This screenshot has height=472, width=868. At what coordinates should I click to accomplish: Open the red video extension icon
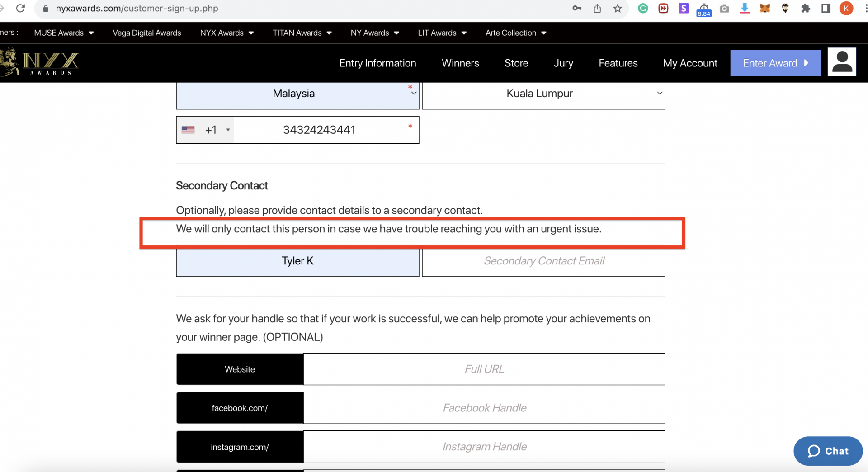[x=663, y=8]
